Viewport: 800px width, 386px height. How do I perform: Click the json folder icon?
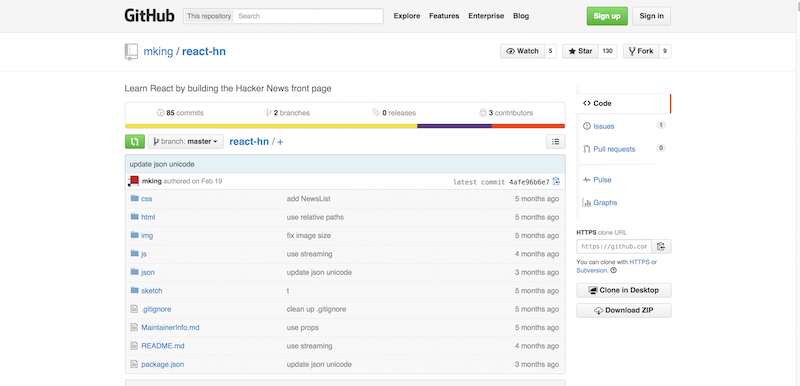click(x=135, y=272)
